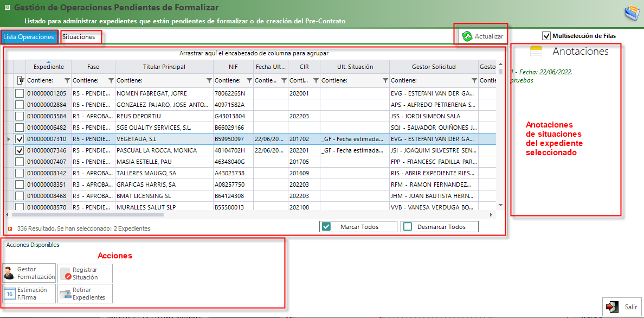Uncheck the PASCUAL LA ROCCA, MONICA checkbox
The height and width of the screenshot is (318, 644).
(x=20, y=150)
